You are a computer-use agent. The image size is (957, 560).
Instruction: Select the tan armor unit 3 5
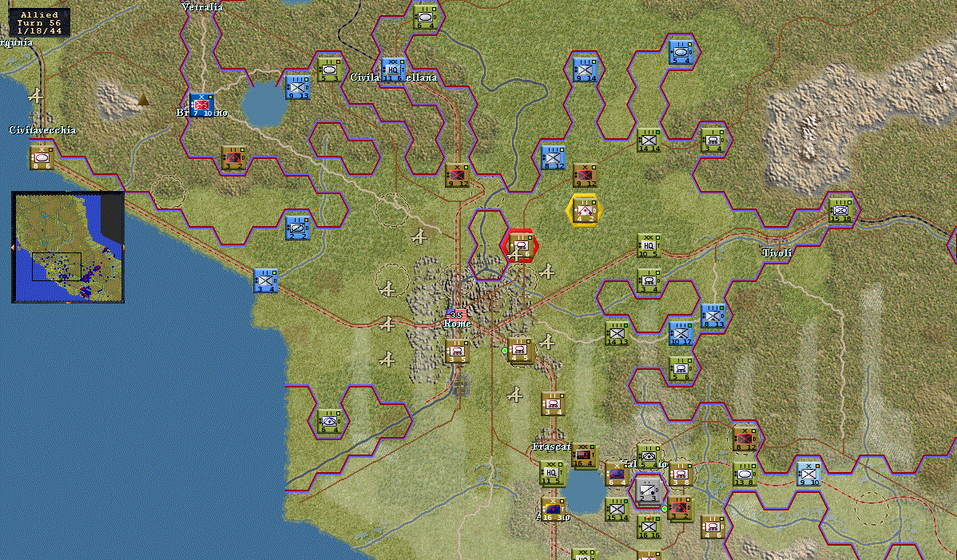457,351
